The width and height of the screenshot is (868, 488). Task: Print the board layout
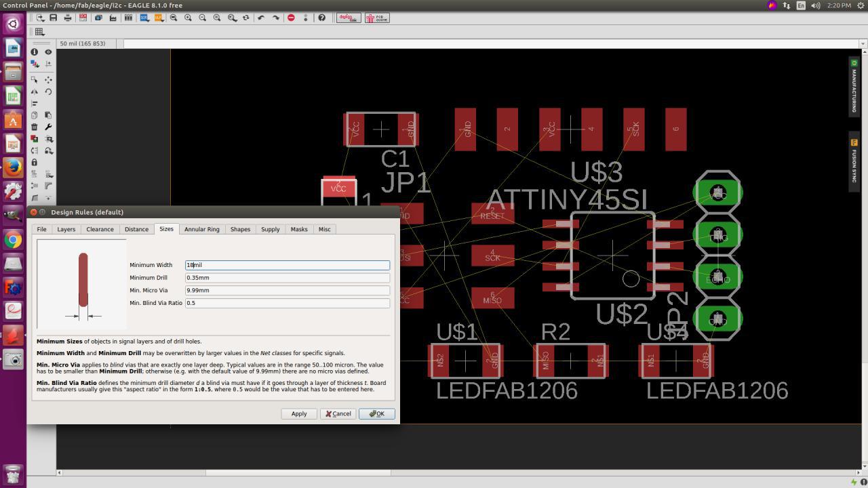[x=68, y=18]
